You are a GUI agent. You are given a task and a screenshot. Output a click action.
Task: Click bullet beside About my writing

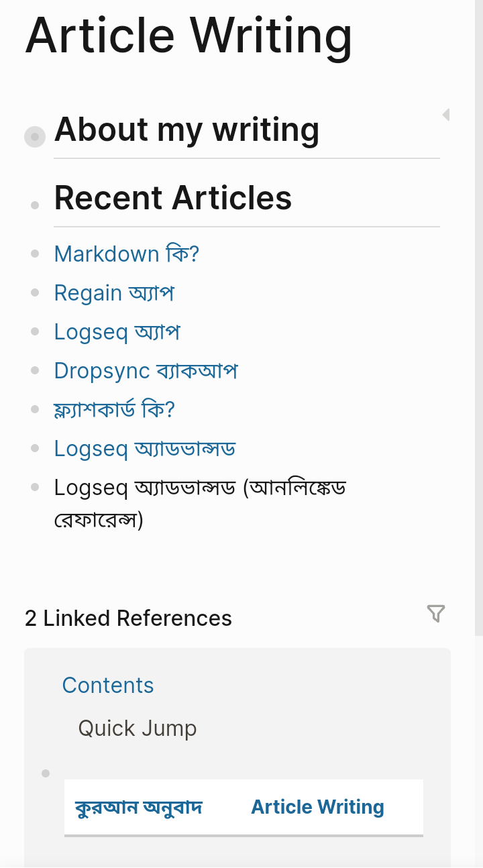(35, 137)
